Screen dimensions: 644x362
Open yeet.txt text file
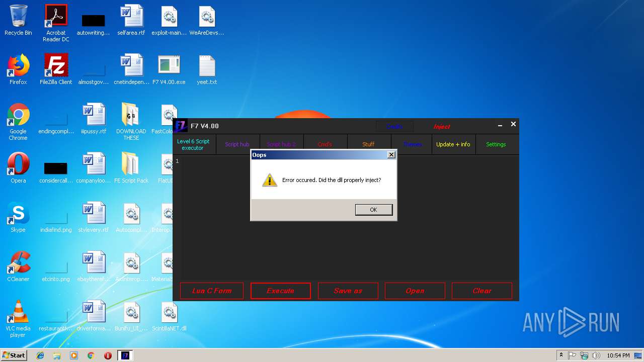[207, 69]
